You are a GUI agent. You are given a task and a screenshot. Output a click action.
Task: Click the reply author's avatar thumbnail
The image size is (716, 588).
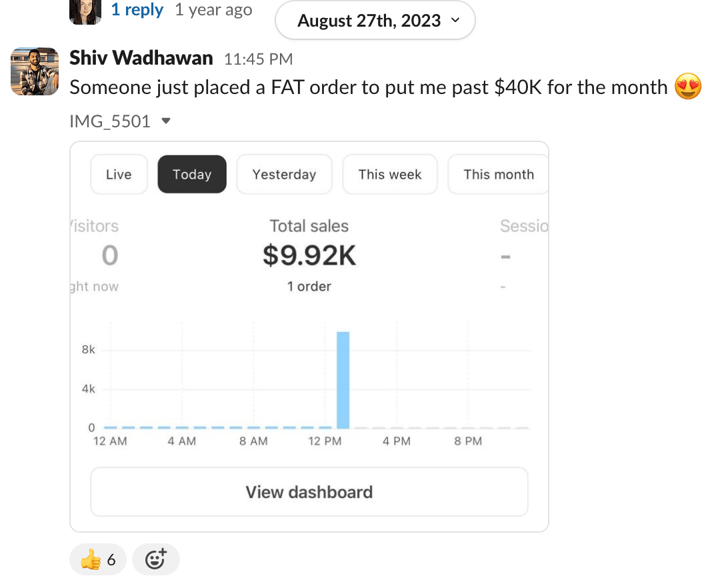(85, 11)
